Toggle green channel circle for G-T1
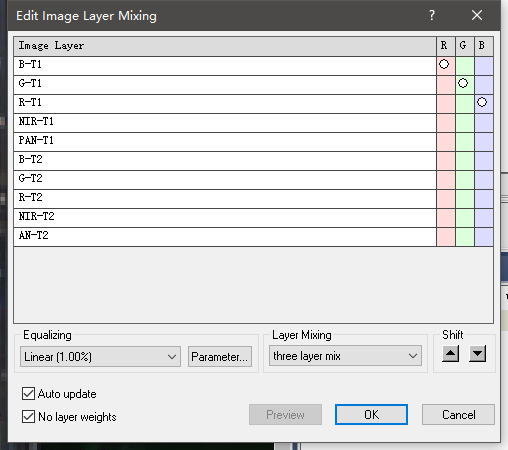The height and width of the screenshot is (450, 508). tap(463, 83)
